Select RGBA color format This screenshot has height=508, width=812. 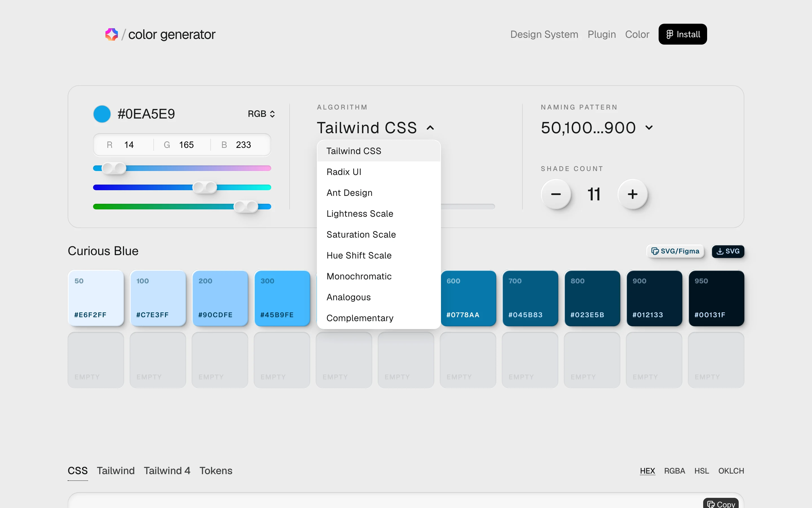[674, 471]
